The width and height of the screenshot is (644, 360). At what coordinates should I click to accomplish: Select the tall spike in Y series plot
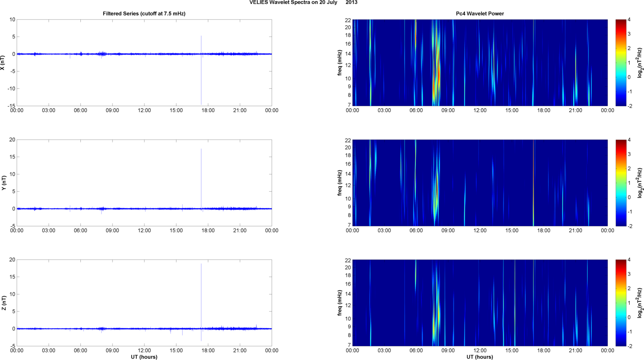click(x=201, y=178)
